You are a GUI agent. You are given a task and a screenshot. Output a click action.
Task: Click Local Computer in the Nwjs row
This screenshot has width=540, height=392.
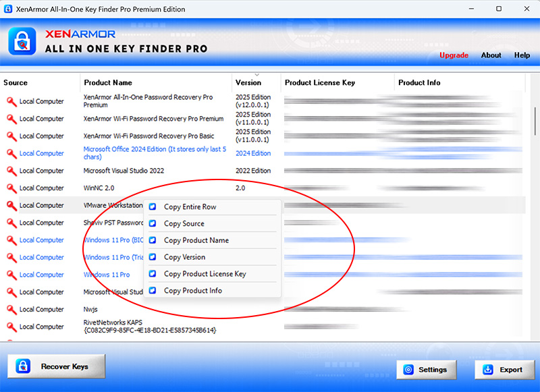coord(42,310)
